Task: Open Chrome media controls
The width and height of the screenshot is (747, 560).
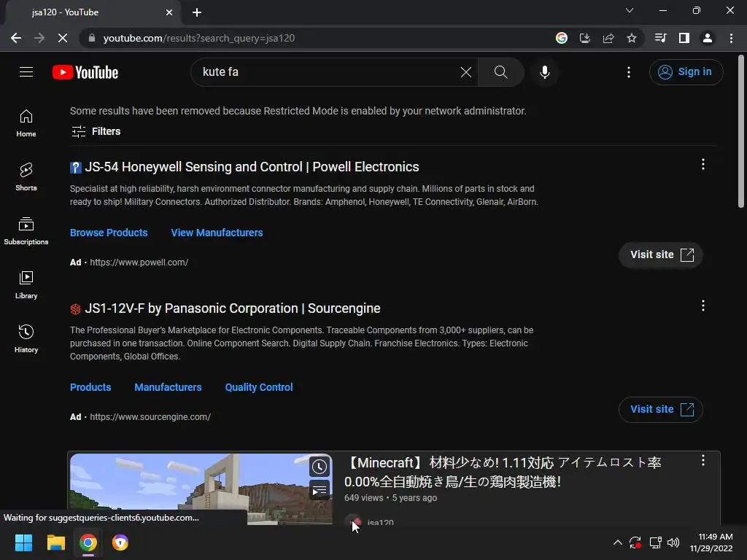Action: click(661, 38)
